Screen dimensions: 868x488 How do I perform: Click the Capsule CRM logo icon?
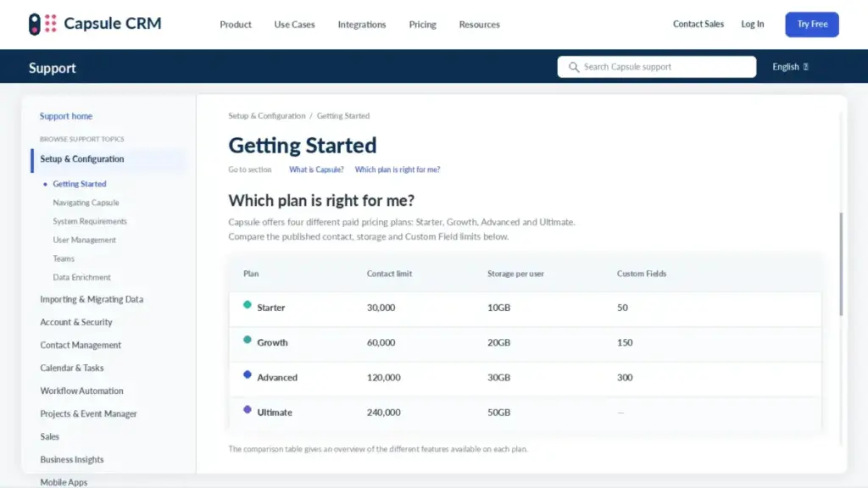42,24
